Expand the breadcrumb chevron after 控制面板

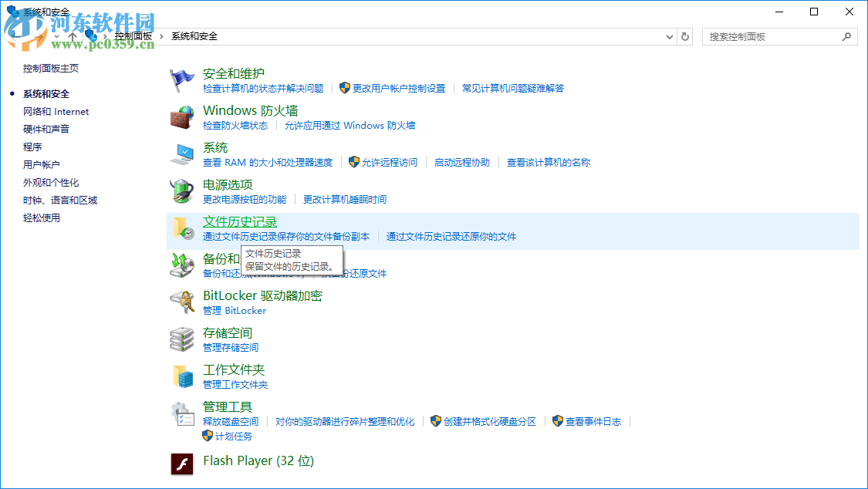point(160,36)
